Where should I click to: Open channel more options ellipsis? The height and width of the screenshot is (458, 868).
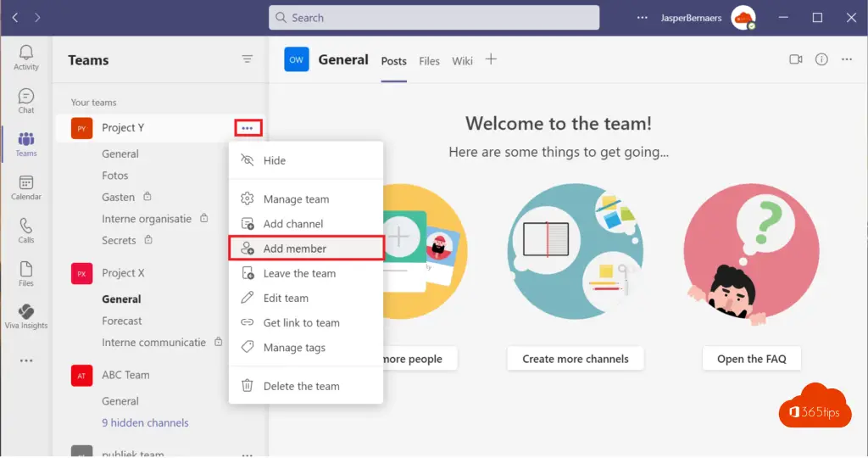(x=847, y=59)
